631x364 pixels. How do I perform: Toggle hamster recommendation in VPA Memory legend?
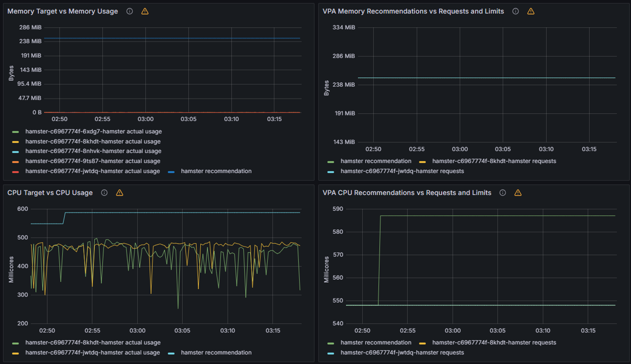pos(376,161)
